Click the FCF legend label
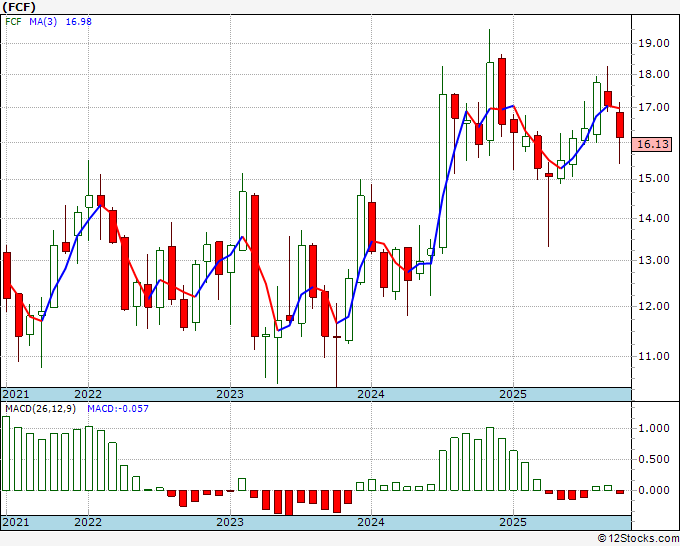The height and width of the screenshot is (546, 680). 13,22
